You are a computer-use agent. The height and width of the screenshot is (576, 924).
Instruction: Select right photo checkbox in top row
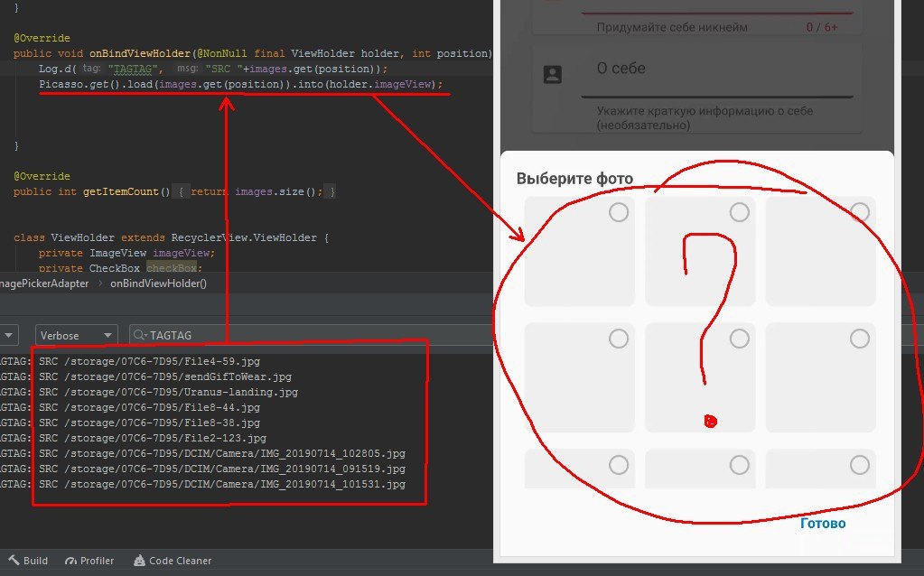(x=860, y=212)
